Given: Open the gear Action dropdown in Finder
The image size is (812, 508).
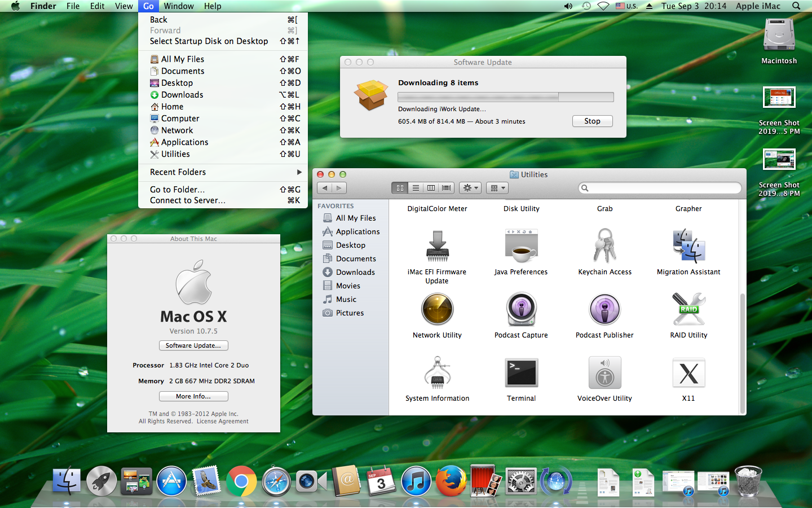Looking at the screenshot, I should point(470,188).
